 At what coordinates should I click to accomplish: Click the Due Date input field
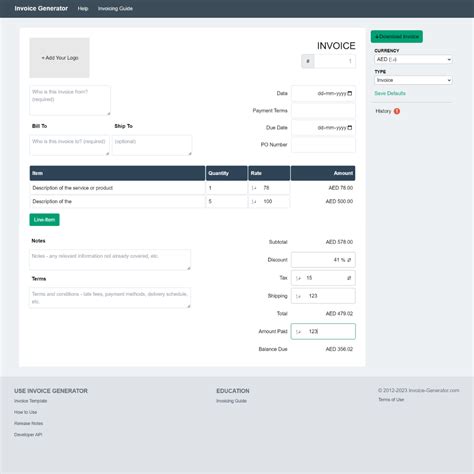pyautogui.click(x=323, y=128)
